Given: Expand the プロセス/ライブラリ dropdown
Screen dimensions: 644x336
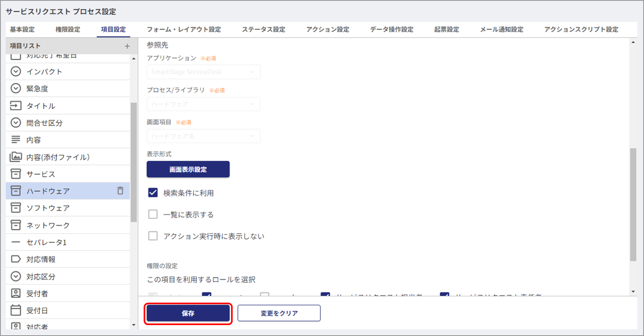Looking at the screenshot, I should (x=203, y=104).
